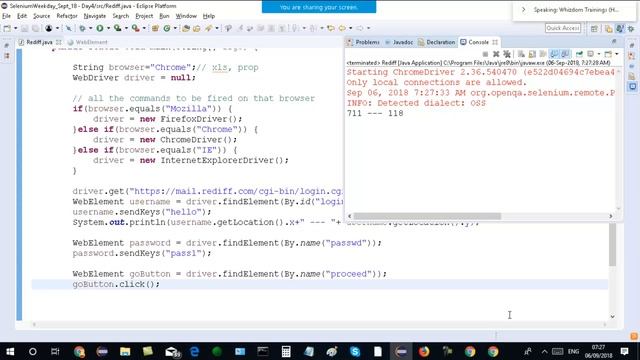Switch to the Debug perspective gear icon
The image size is (640, 360).
pos(631,28)
